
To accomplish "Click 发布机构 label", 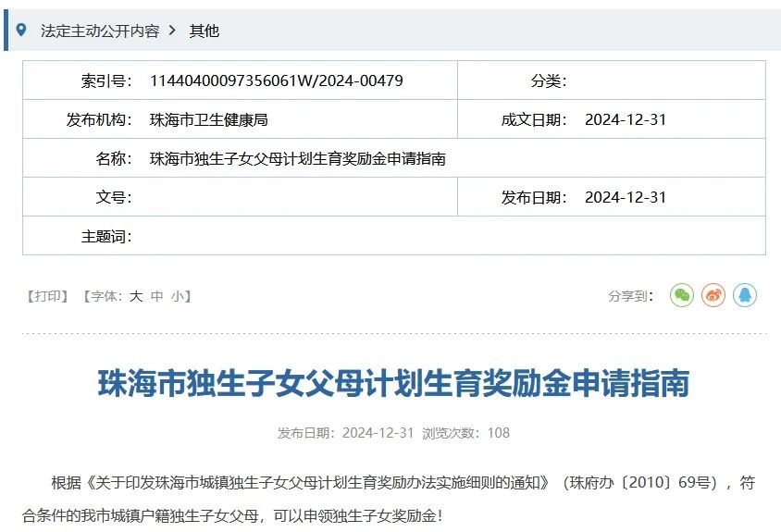I will [99, 119].
